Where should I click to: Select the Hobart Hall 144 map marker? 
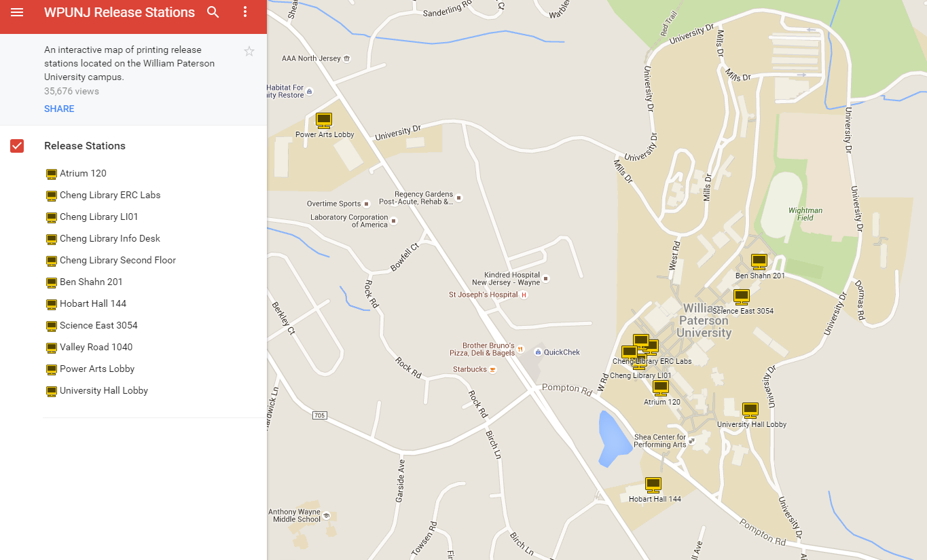pos(653,485)
